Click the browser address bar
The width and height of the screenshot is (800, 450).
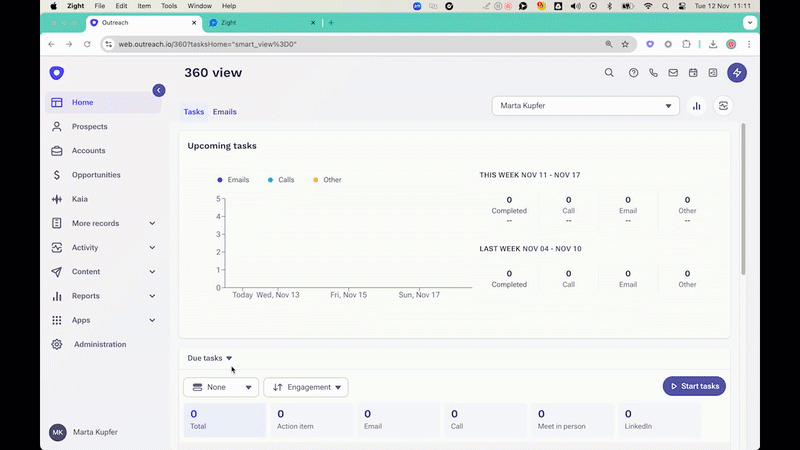(350, 44)
